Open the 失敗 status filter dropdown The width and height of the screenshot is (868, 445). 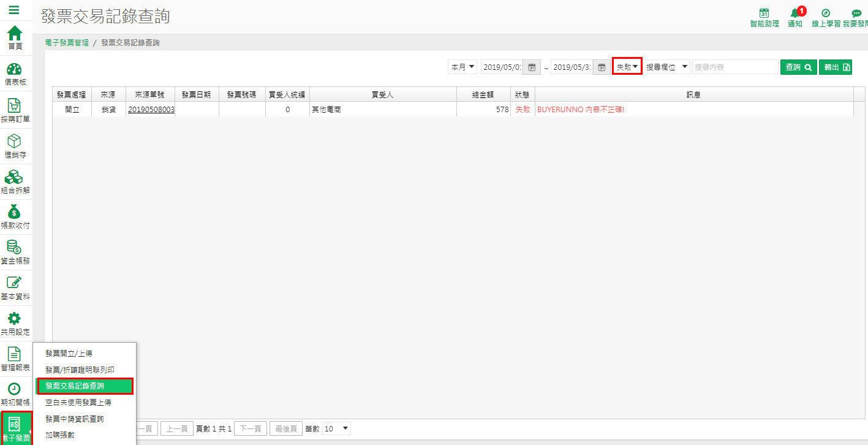point(627,67)
